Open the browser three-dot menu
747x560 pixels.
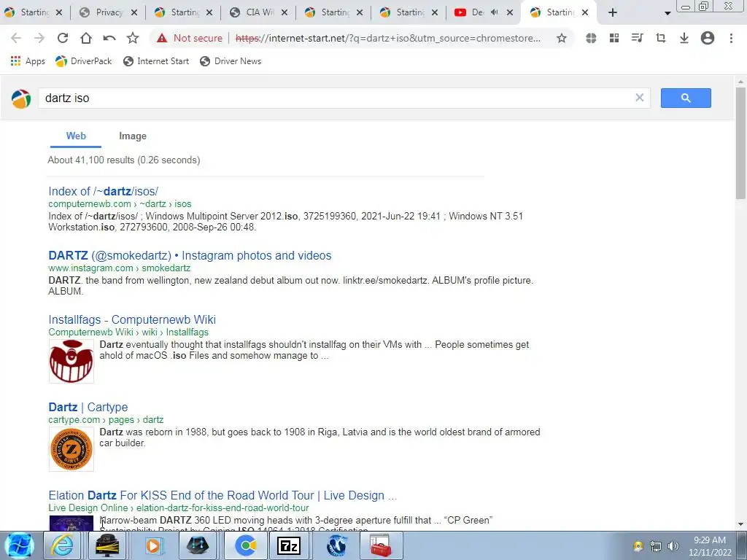point(731,38)
